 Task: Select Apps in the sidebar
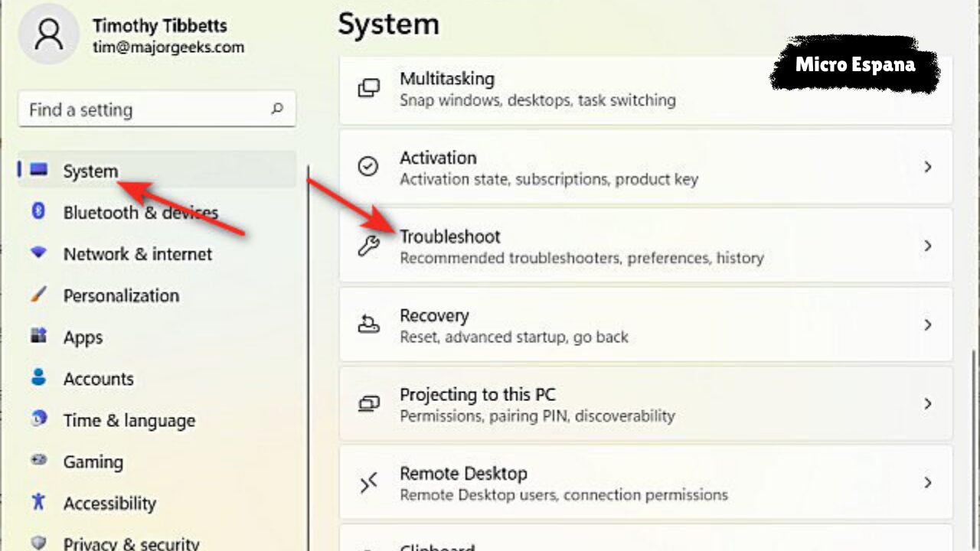click(83, 337)
